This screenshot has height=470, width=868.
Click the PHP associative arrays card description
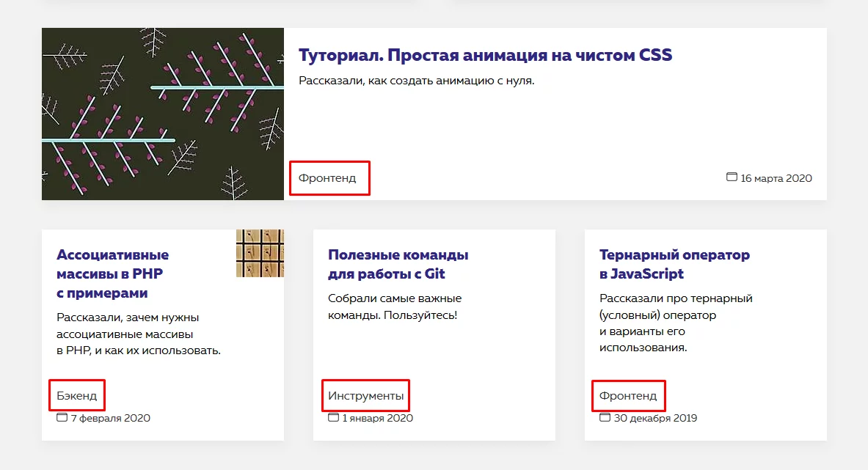125,333
